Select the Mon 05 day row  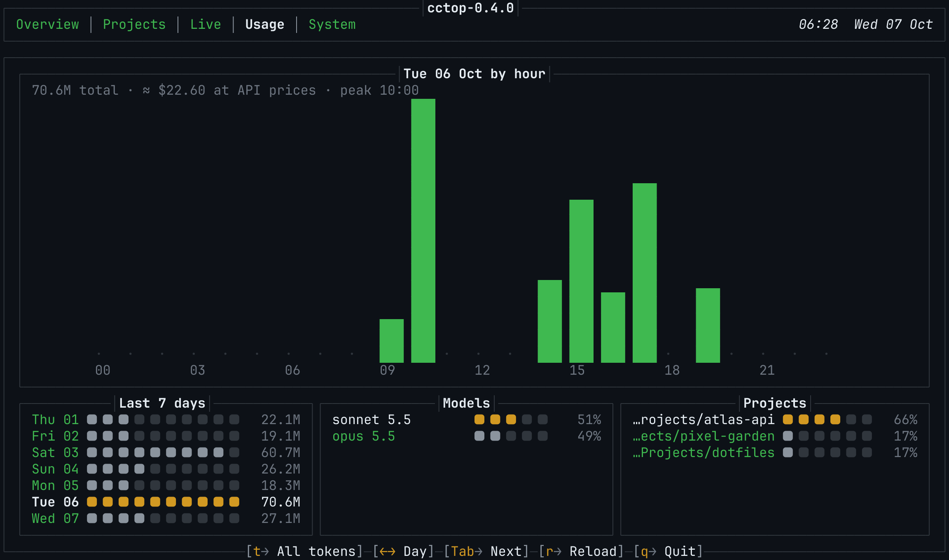coord(166,485)
